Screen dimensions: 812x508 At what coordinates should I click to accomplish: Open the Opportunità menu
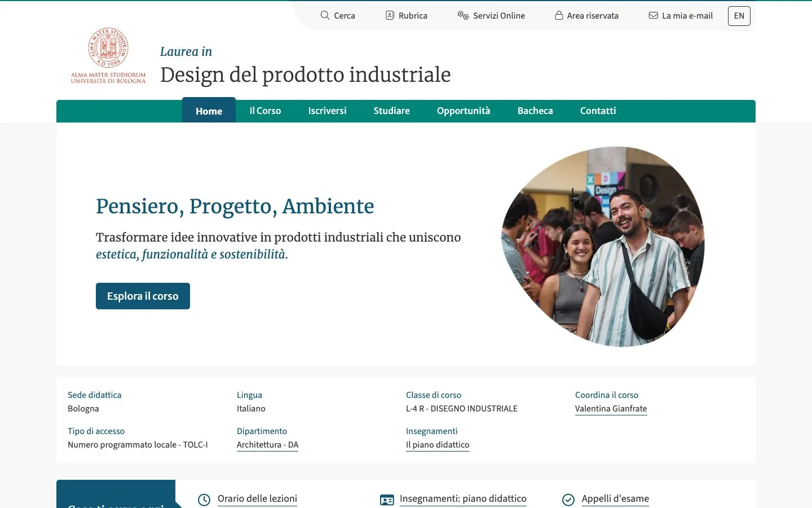click(464, 111)
